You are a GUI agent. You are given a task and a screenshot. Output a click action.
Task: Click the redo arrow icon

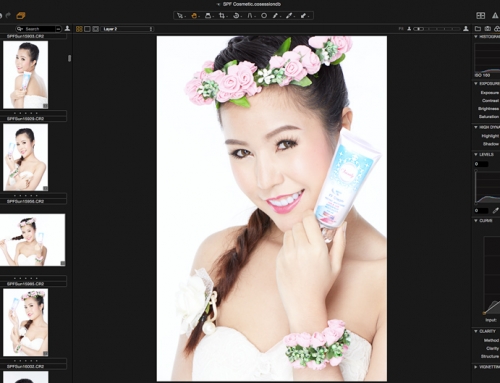[8, 15]
